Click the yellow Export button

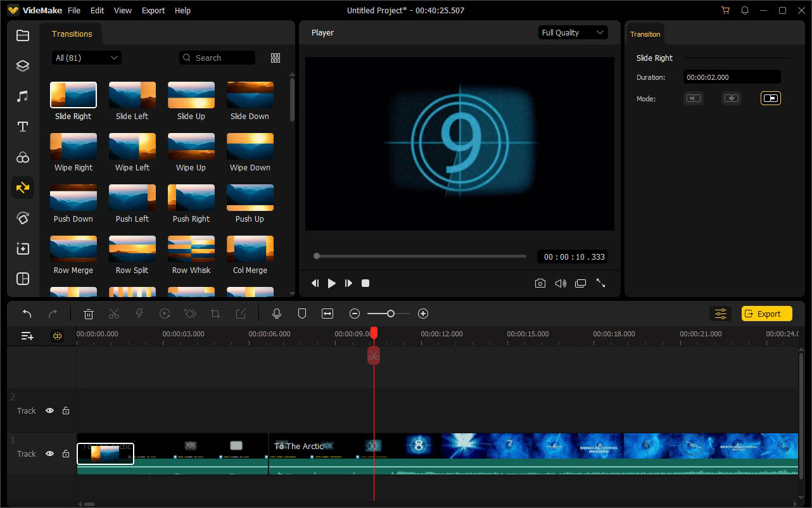(766, 314)
